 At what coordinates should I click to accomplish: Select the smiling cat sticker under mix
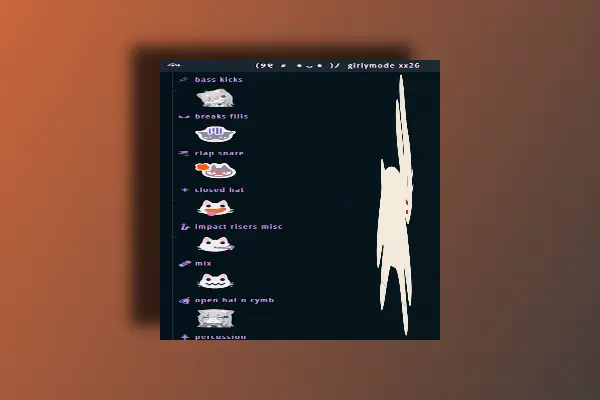[215, 281]
